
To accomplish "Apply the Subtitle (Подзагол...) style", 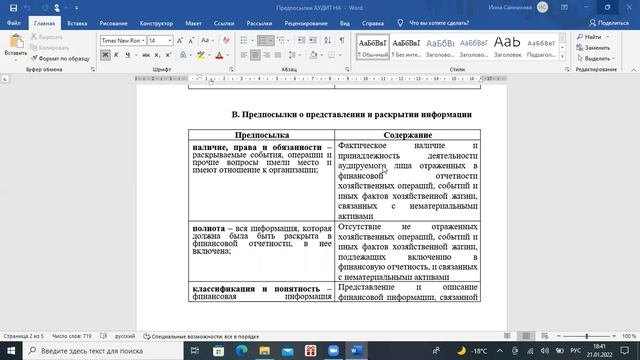I will click(x=541, y=47).
